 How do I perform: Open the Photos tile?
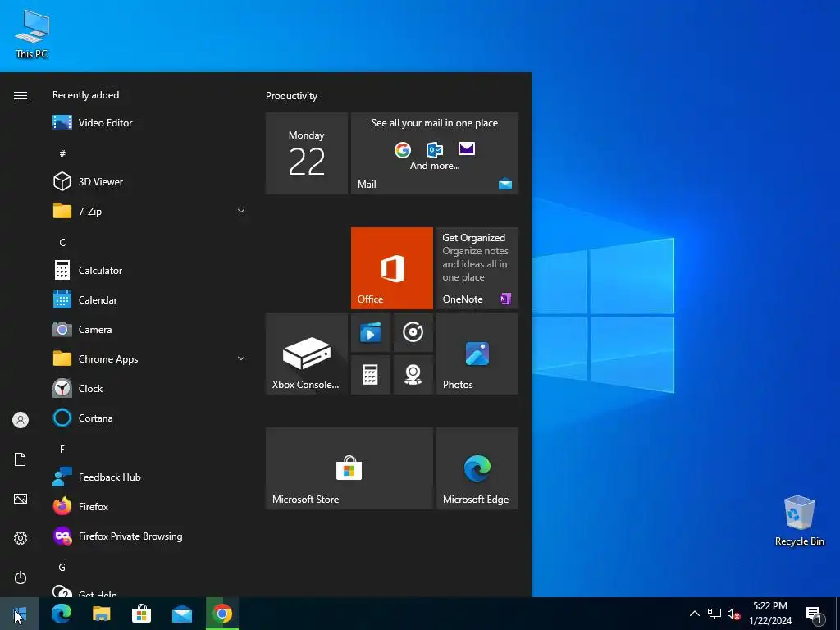[477, 354]
